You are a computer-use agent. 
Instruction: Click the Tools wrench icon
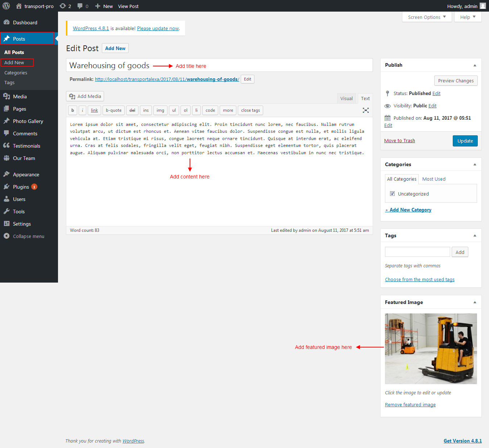pos(7,211)
